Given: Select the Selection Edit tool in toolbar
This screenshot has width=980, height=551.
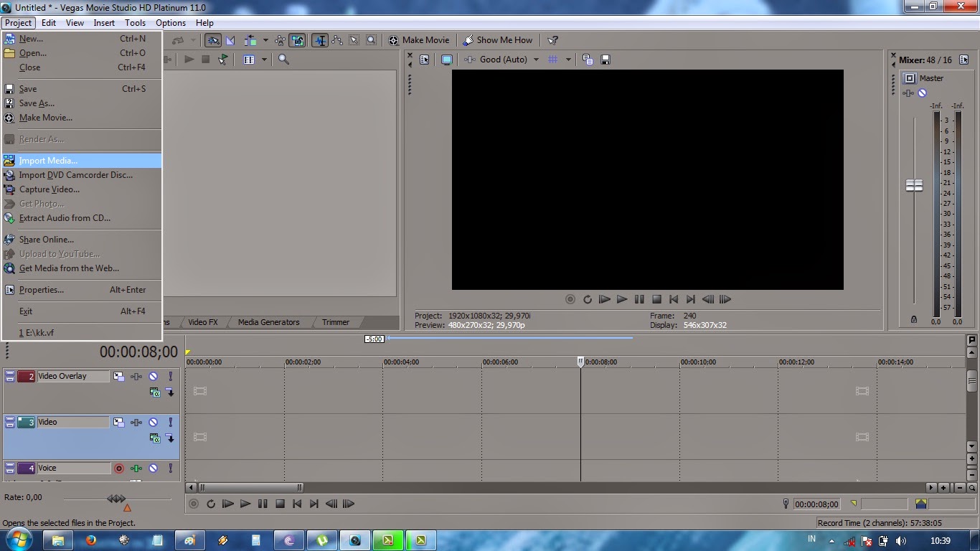Looking at the screenshot, I should pyautogui.click(x=354, y=40).
